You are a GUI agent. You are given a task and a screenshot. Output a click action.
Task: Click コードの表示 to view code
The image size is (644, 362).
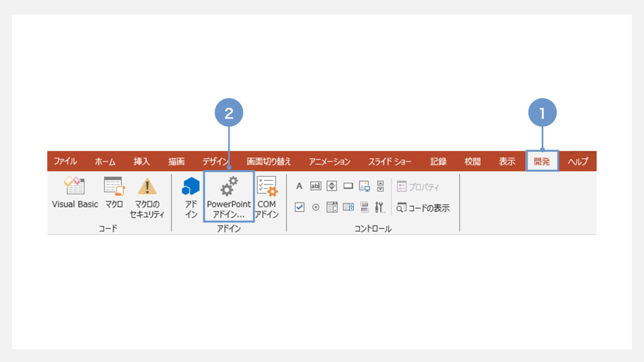[x=423, y=208]
